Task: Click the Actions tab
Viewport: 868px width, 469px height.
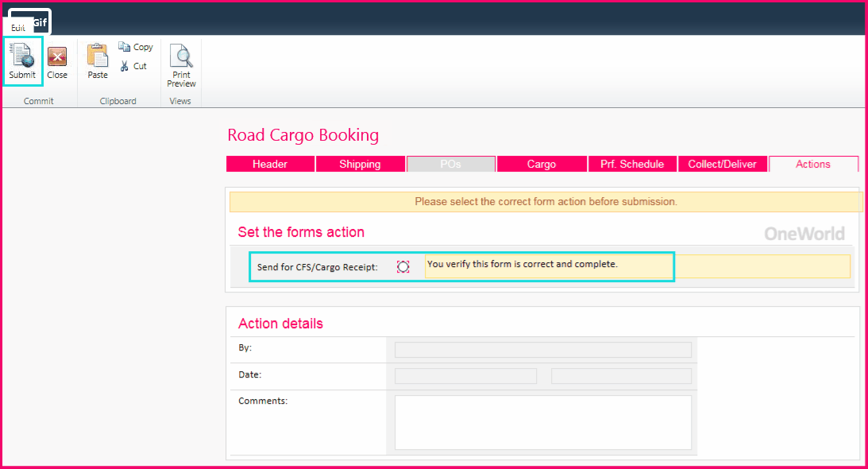Action: point(813,164)
